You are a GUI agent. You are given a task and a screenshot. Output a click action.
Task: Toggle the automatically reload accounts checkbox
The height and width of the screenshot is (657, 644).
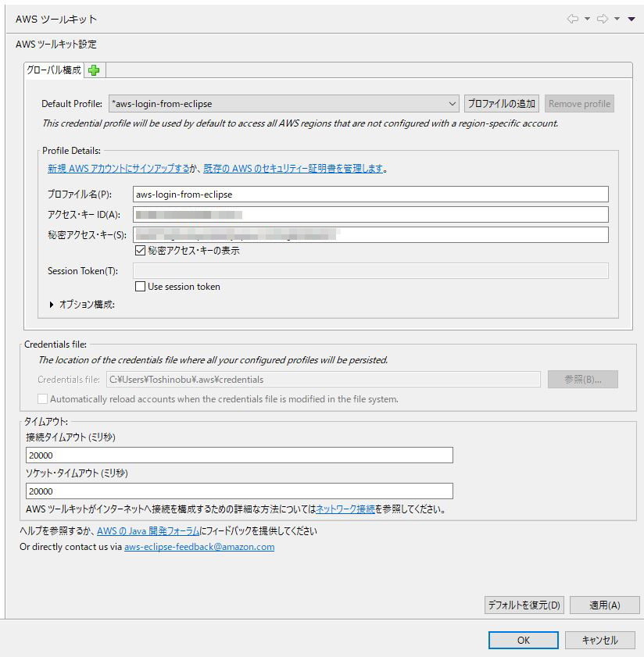point(42,399)
